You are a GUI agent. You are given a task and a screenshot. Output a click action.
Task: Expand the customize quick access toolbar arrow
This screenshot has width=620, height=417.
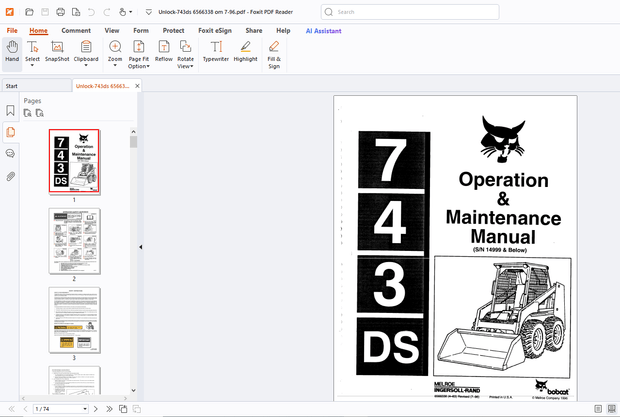[x=149, y=12]
